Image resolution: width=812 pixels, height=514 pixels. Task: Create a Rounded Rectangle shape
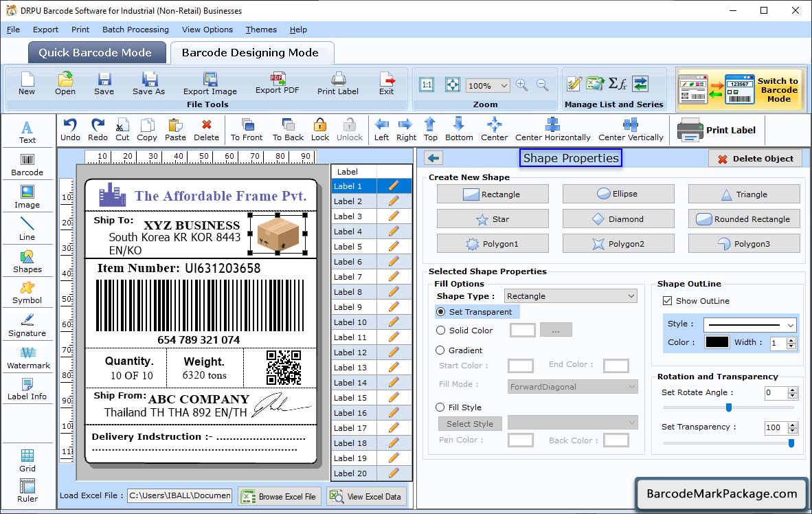[x=744, y=219]
